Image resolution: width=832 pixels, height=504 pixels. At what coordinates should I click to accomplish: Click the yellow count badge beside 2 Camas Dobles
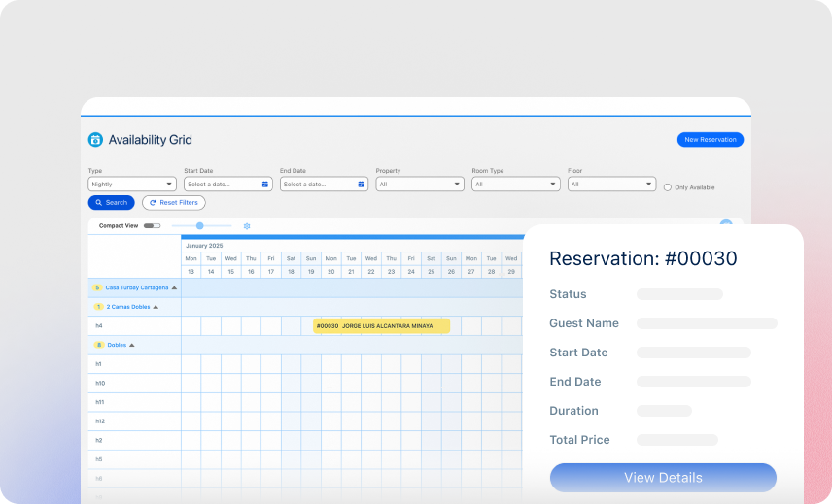[x=98, y=307]
